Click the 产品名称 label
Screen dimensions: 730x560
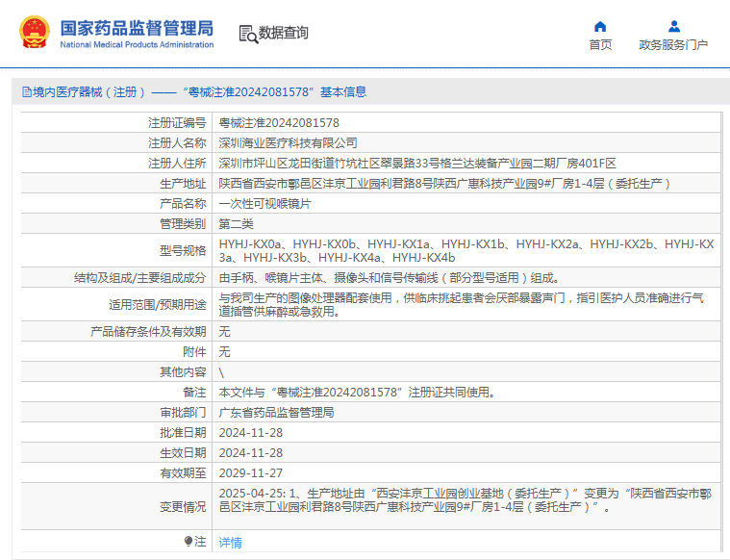pos(183,204)
